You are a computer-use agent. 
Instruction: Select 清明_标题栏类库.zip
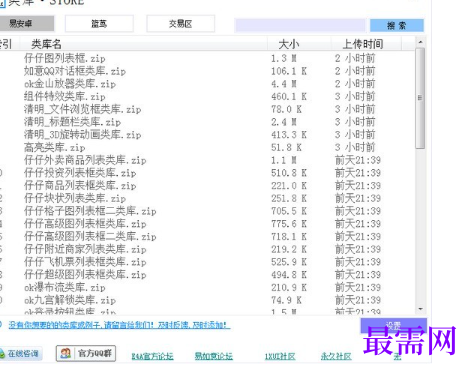pyautogui.click(x=72, y=122)
